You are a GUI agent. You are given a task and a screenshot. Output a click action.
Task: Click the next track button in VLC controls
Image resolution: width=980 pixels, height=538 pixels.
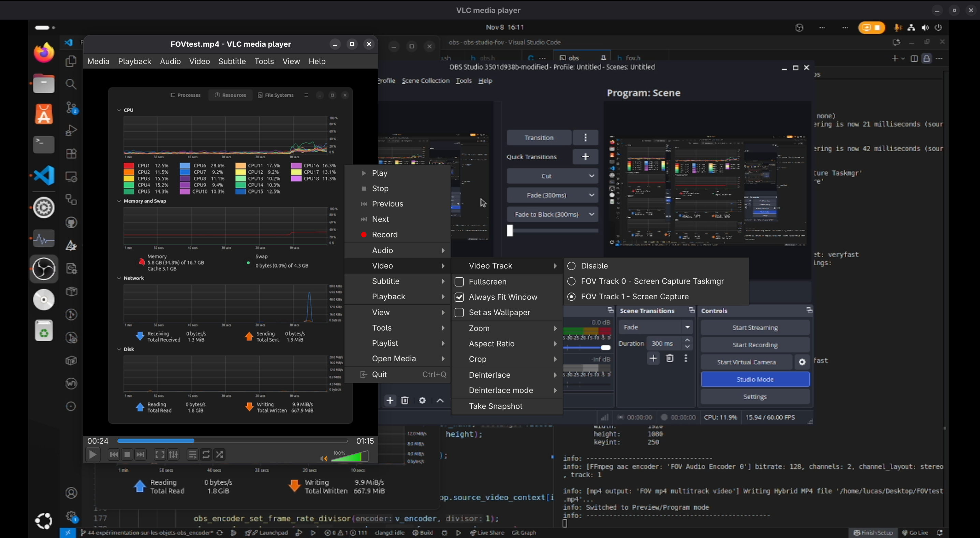pos(141,455)
